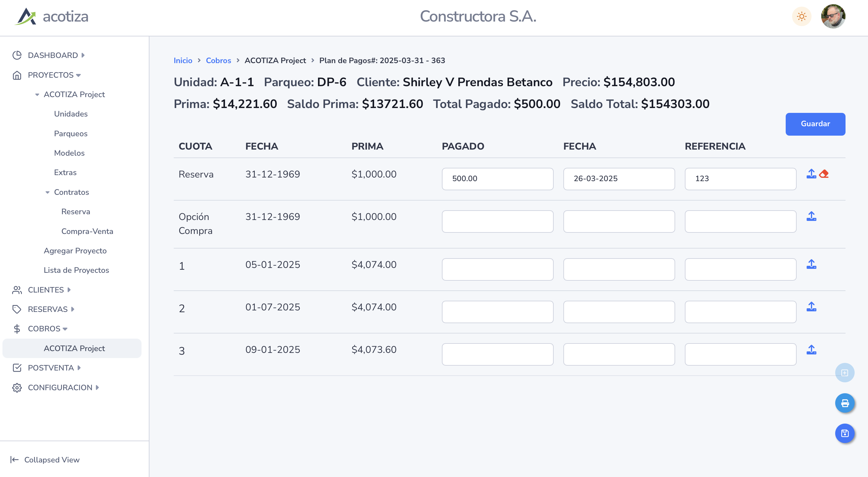
Task: Click the upload icon in Reserva row
Action: point(811,174)
